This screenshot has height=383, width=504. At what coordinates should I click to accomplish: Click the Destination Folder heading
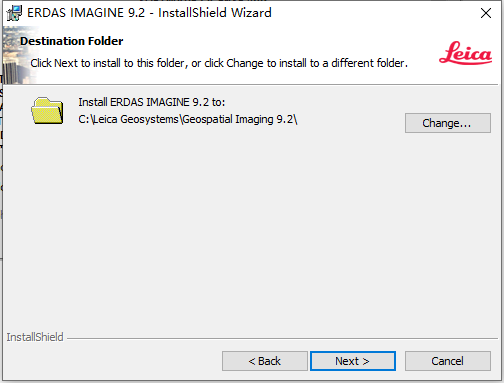click(x=72, y=41)
